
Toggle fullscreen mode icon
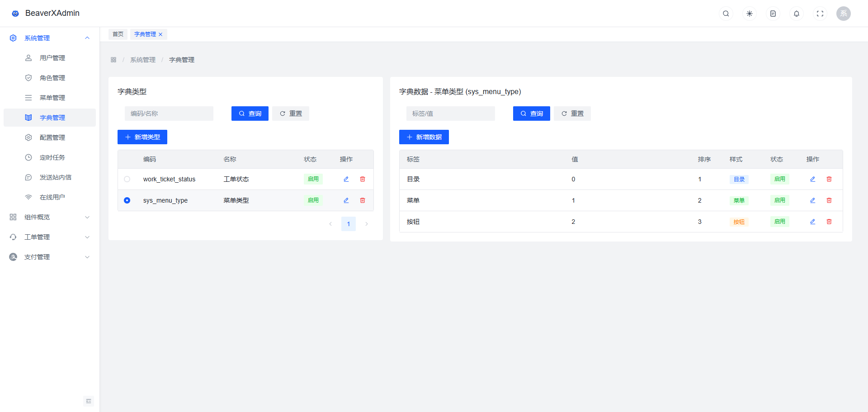(x=820, y=14)
